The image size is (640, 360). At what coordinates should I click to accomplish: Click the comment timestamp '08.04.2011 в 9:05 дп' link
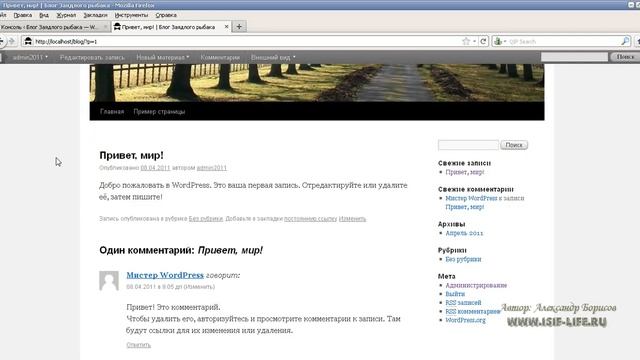154,287
